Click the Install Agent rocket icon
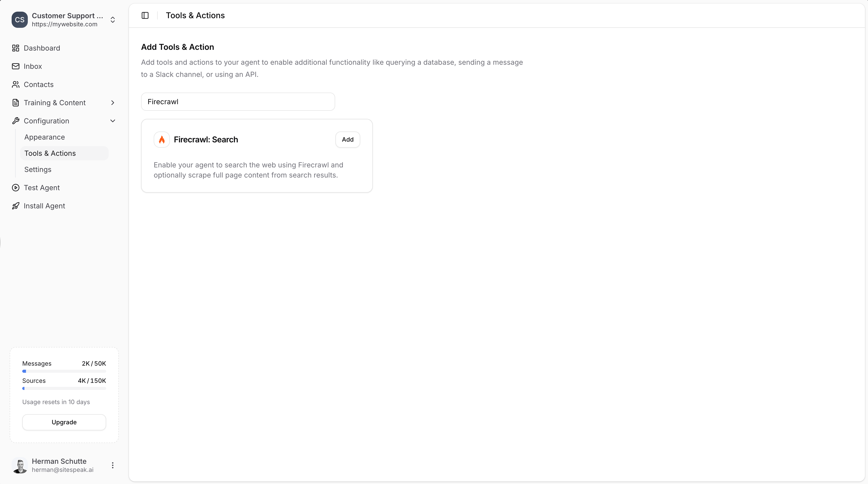Screen dimensions: 868x484 [x=15, y=206]
